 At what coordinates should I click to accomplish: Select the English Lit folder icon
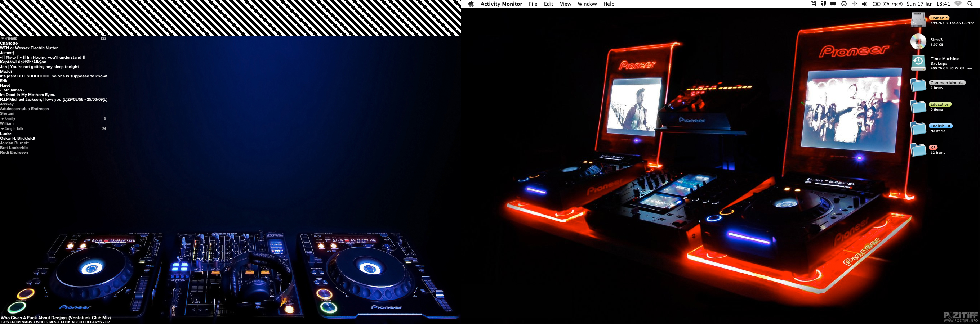click(x=918, y=128)
